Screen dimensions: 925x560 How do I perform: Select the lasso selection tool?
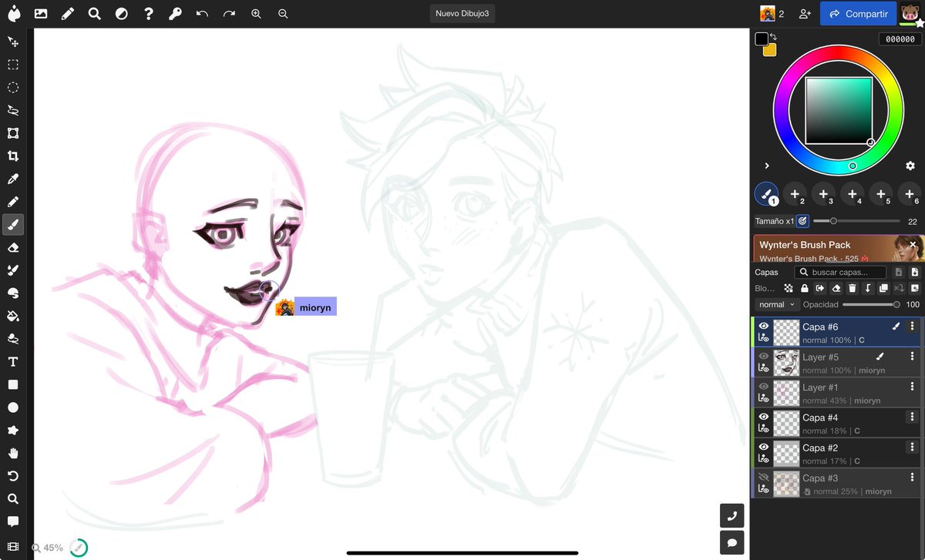tap(13, 110)
